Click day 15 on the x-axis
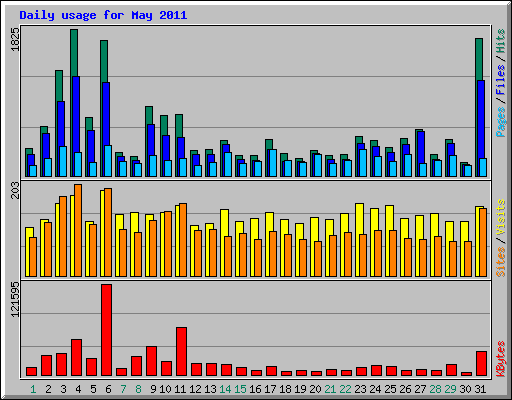The width and height of the screenshot is (512, 400). pos(240,389)
